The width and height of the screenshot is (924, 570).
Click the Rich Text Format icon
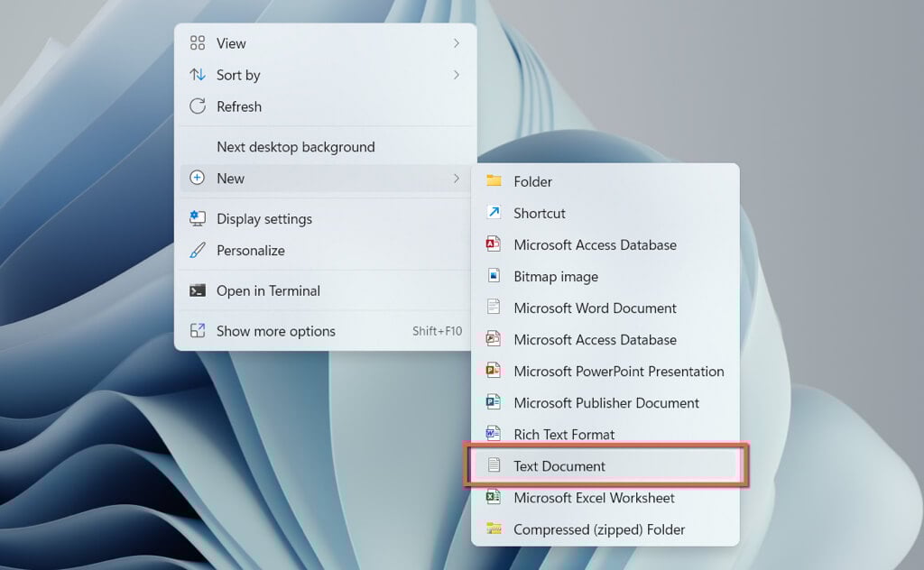click(x=494, y=434)
